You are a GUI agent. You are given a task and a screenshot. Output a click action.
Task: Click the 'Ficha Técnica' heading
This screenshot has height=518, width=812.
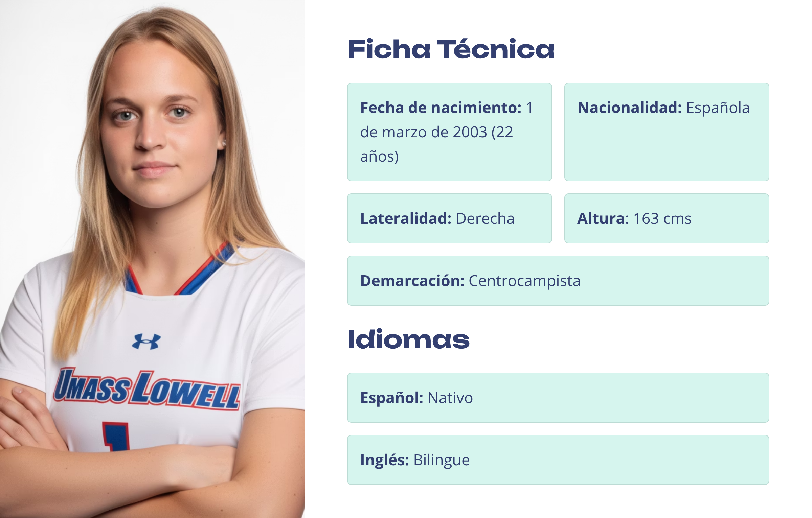pos(451,49)
